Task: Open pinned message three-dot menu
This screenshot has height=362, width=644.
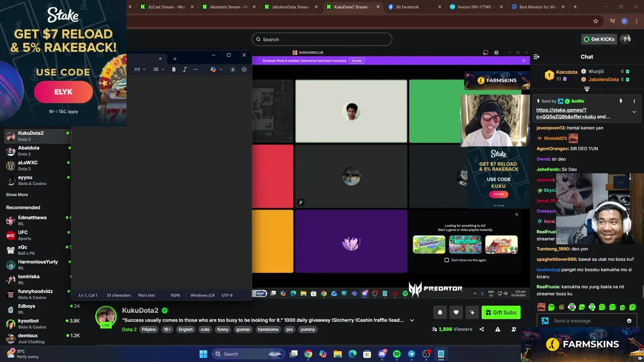Action: [634, 101]
